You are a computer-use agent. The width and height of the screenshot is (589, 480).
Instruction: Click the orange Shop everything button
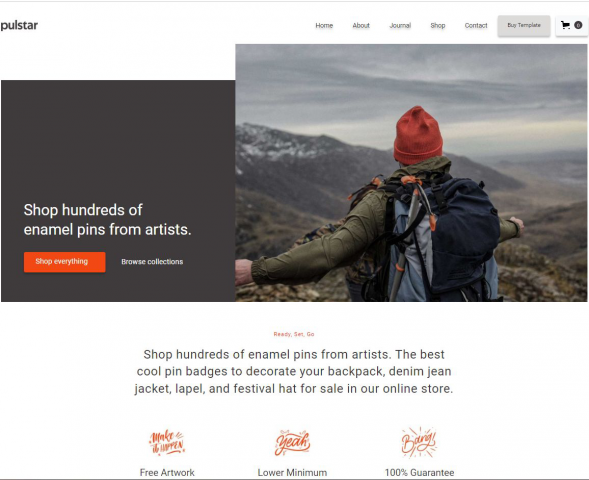point(65,262)
